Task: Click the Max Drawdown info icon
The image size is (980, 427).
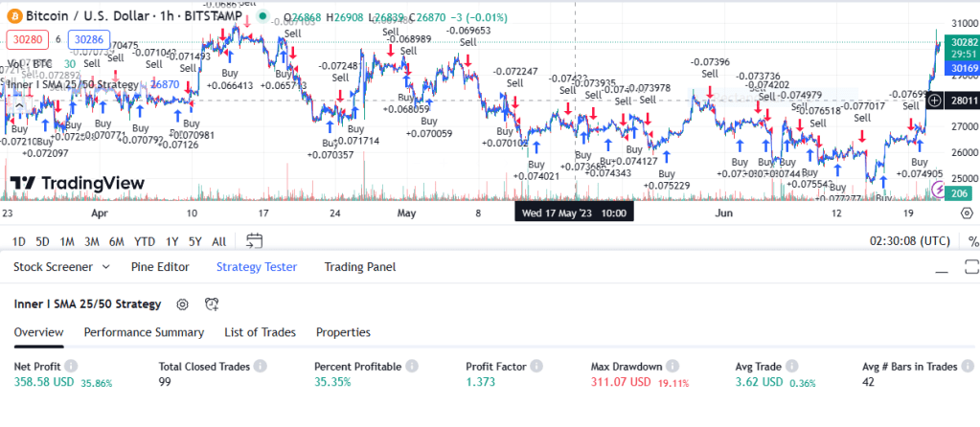Action: click(x=673, y=367)
